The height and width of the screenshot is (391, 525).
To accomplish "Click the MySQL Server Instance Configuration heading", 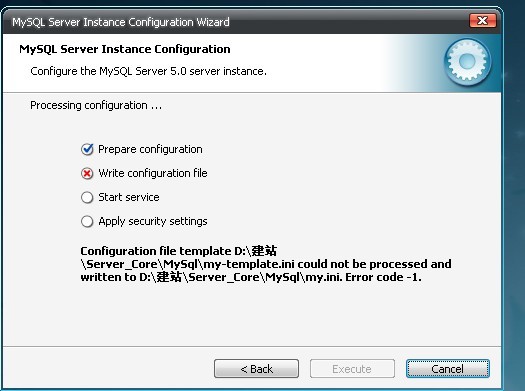I will coord(125,49).
